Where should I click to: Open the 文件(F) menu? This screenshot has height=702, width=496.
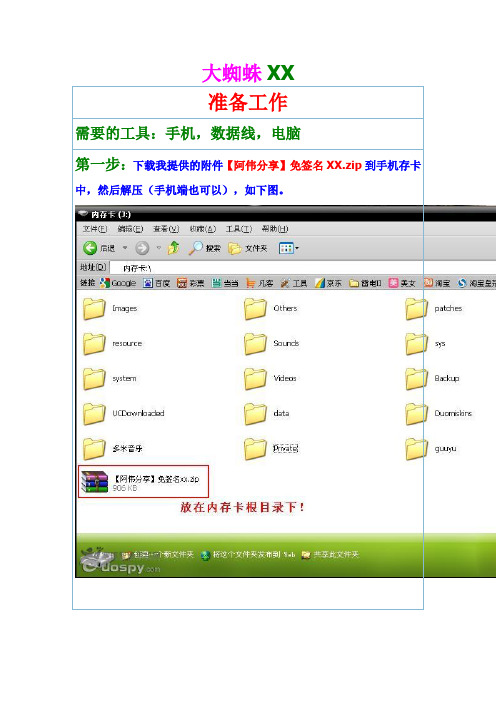pos(95,229)
